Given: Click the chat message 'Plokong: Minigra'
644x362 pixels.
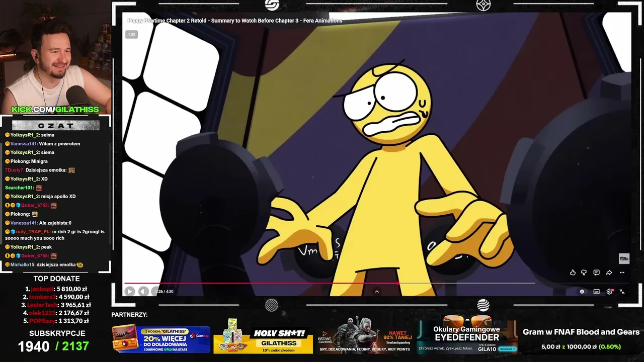Looking at the screenshot, I should pyautogui.click(x=26, y=161).
